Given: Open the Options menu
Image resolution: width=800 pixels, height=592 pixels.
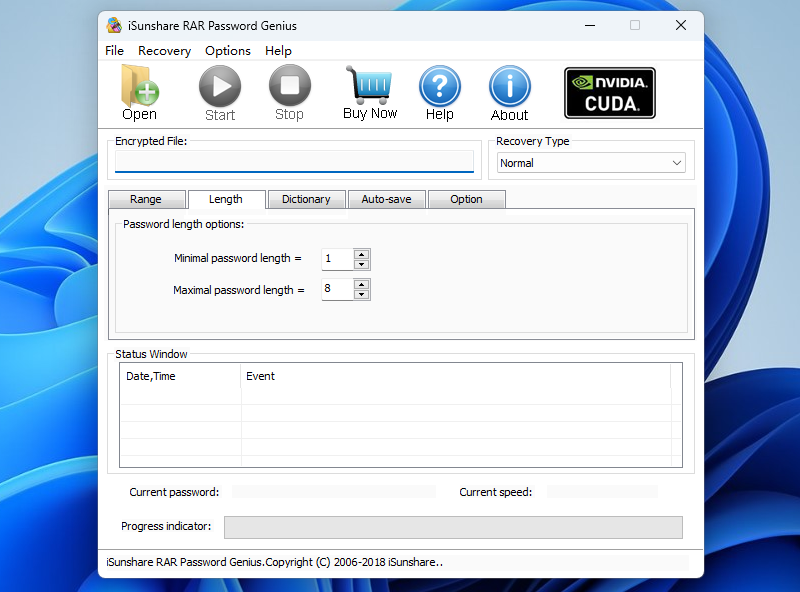Looking at the screenshot, I should tap(227, 50).
